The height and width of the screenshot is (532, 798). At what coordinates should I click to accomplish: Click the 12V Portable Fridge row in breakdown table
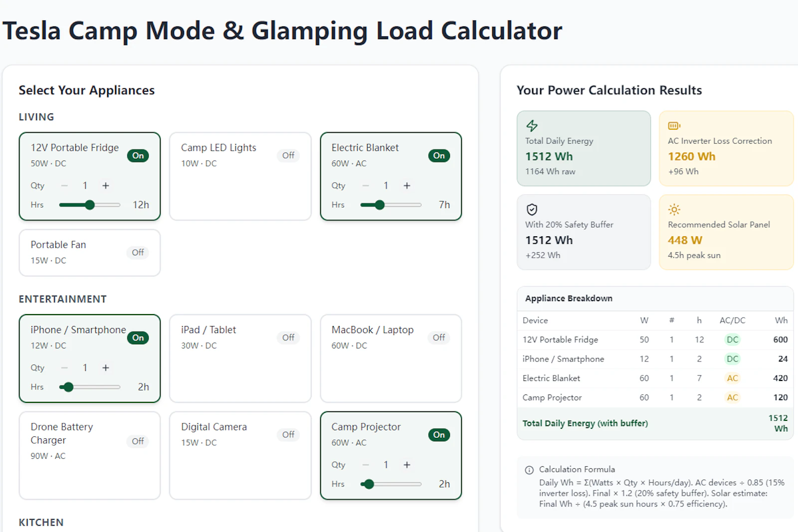pos(655,340)
